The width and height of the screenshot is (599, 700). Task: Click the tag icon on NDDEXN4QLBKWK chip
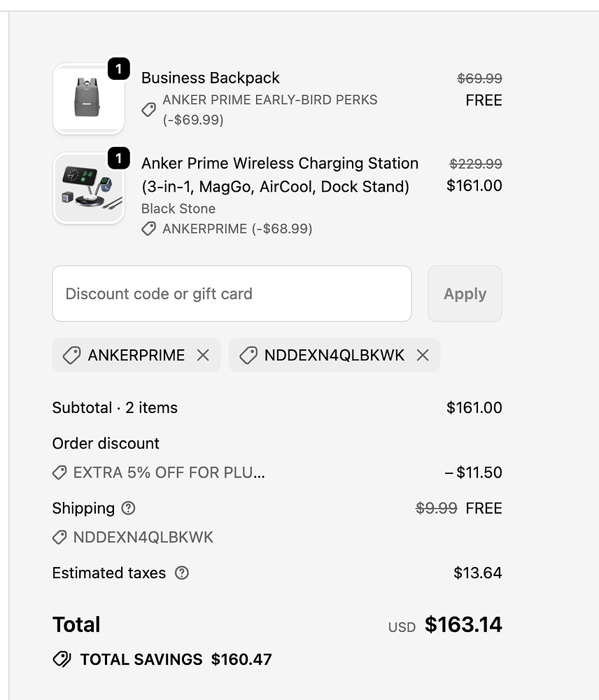(248, 356)
